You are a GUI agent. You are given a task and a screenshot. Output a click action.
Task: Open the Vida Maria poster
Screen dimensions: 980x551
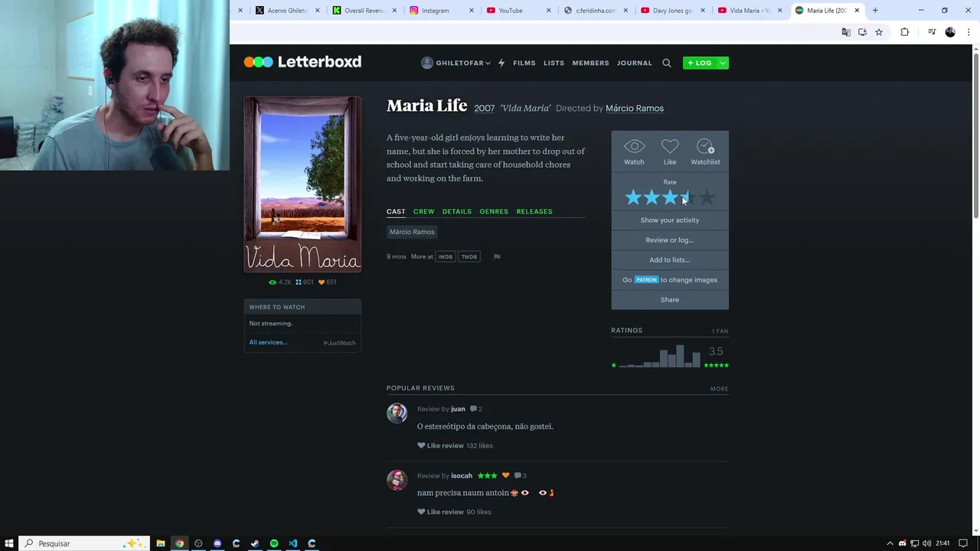click(x=302, y=184)
